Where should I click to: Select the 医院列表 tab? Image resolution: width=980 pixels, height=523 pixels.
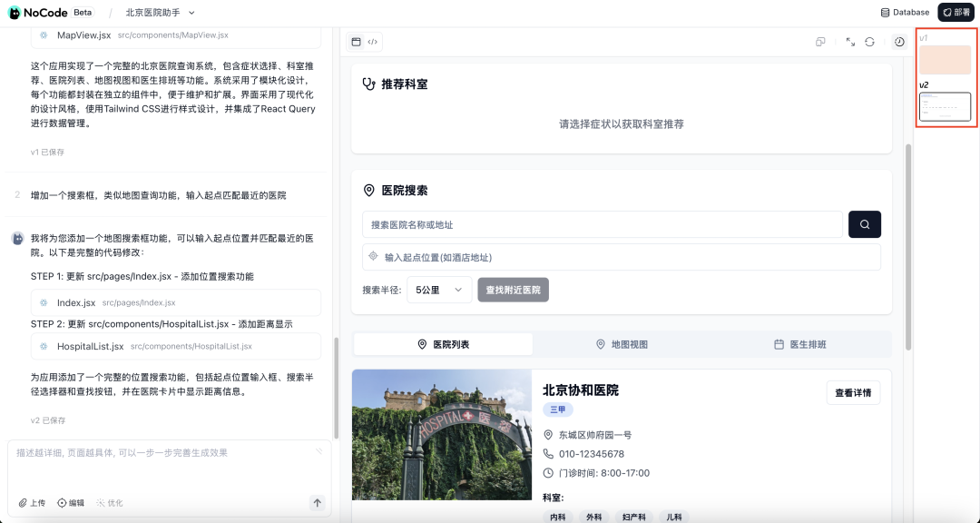pyautogui.click(x=443, y=344)
